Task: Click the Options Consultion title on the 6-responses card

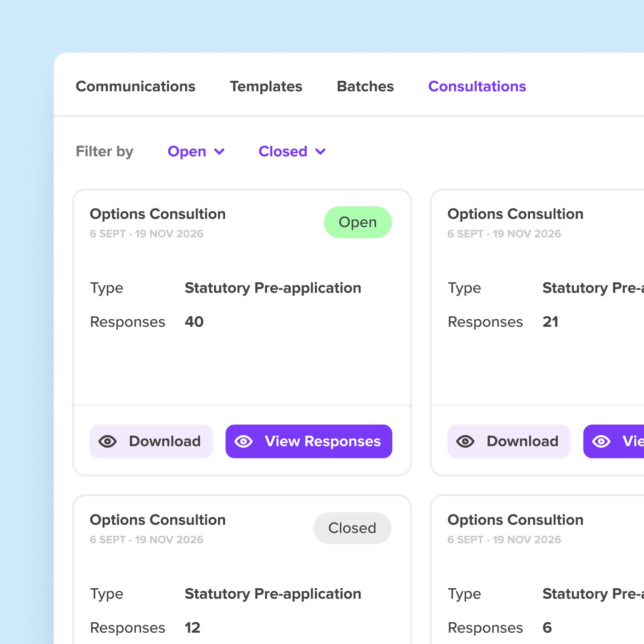Action: pos(516,520)
